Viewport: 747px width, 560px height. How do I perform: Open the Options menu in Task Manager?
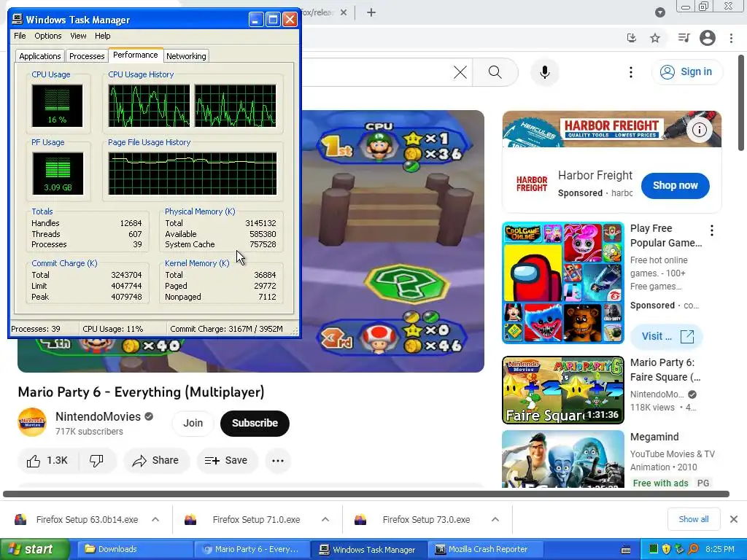coord(47,36)
